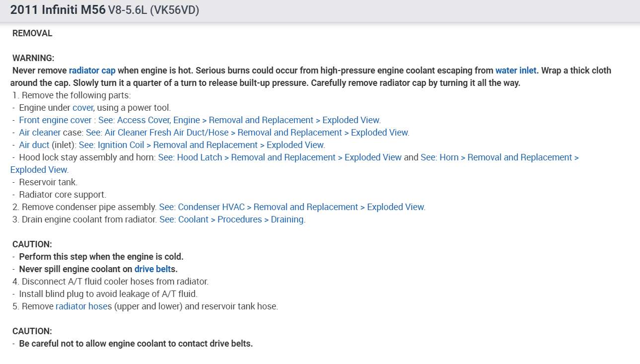This screenshot has height=364, width=640.
Task: Click the blue 'cover' link after Engine under
Action: tap(82, 108)
